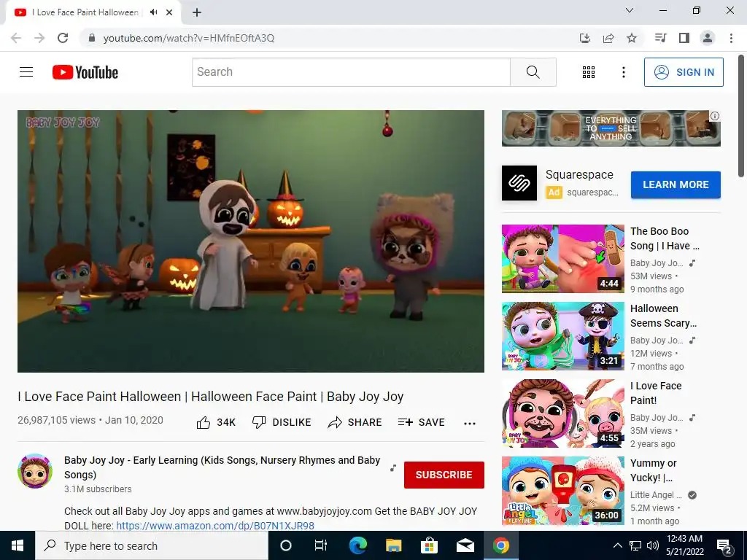Open the taskbar clock and date
Viewport: 747px width, 560px height.
(685, 545)
